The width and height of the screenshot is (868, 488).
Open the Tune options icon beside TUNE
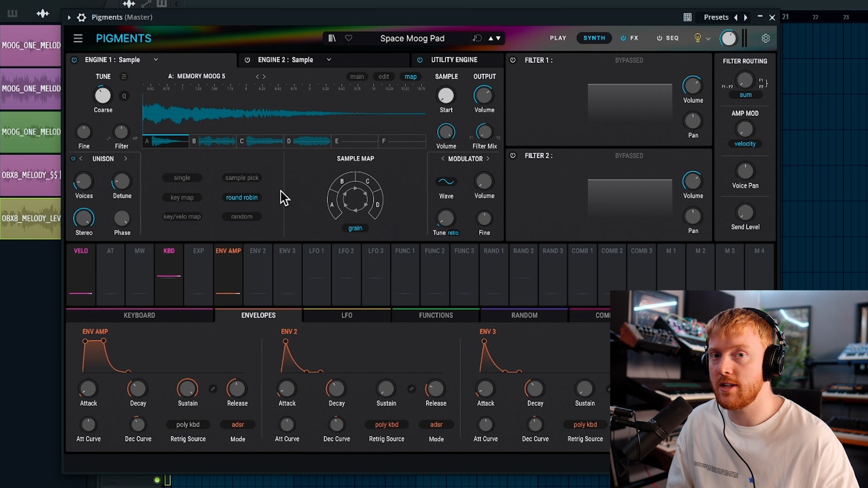124,76
